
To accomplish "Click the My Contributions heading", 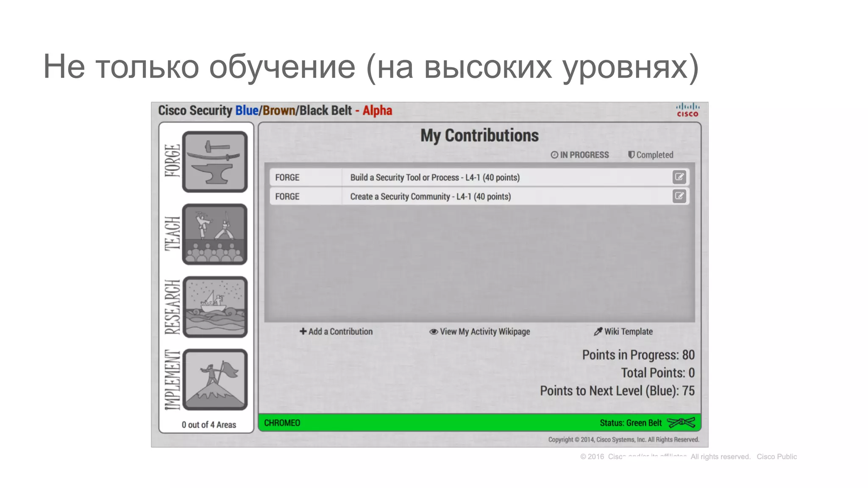I will (x=479, y=136).
